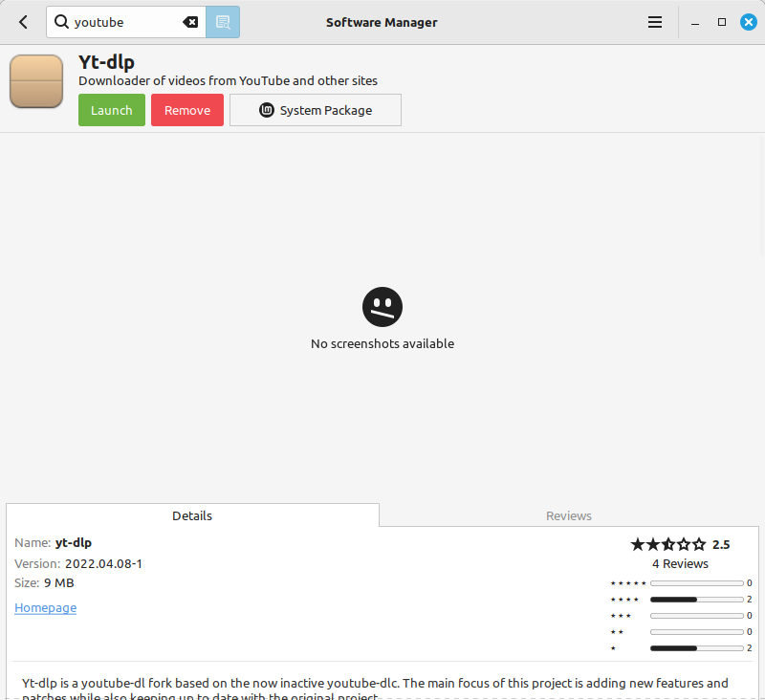Click the one-star rating bar
Image resolution: width=765 pixels, height=700 pixels.
tap(697, 648)
